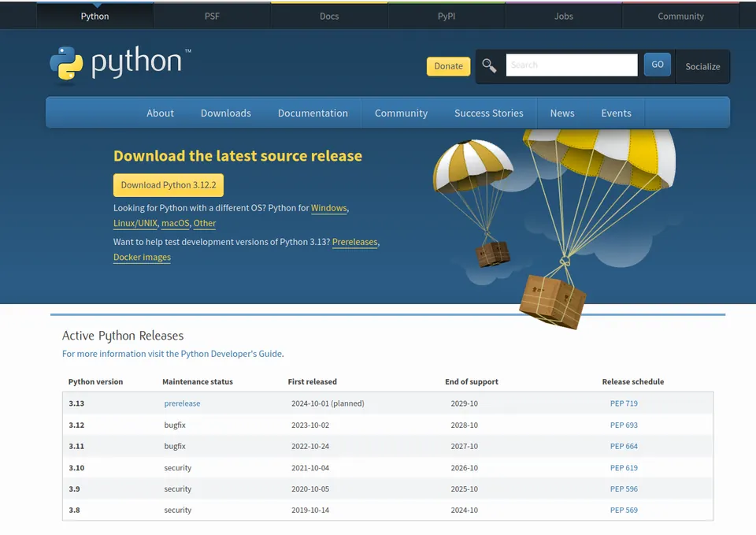The height and width of the screenshot is (535, 756).
Task: Click the 2027-10 end of support cell
Action: click(465, 446)
